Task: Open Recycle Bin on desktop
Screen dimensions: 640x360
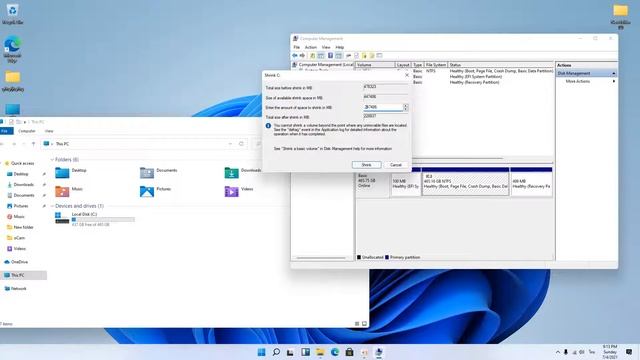Action: [12, 14]
